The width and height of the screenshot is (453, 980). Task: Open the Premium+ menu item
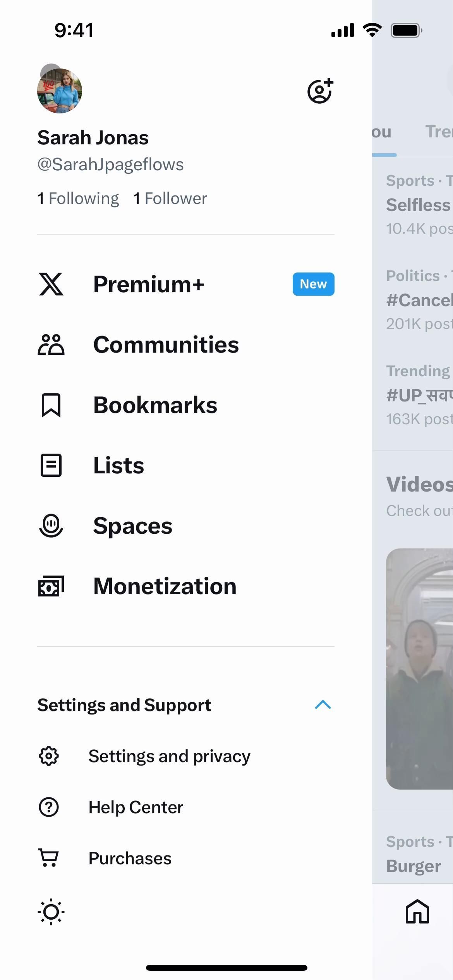click(149, 284)
